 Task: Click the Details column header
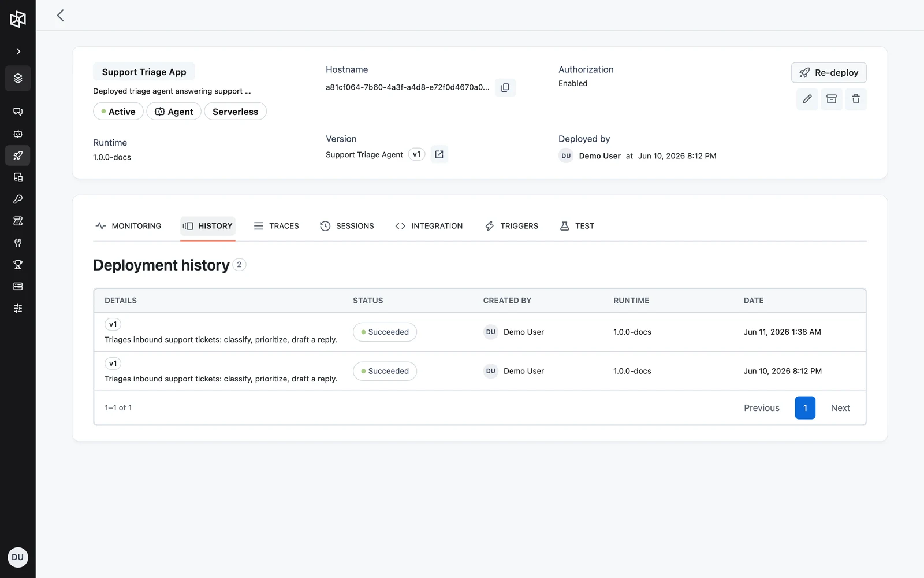[x=121, y=301]
